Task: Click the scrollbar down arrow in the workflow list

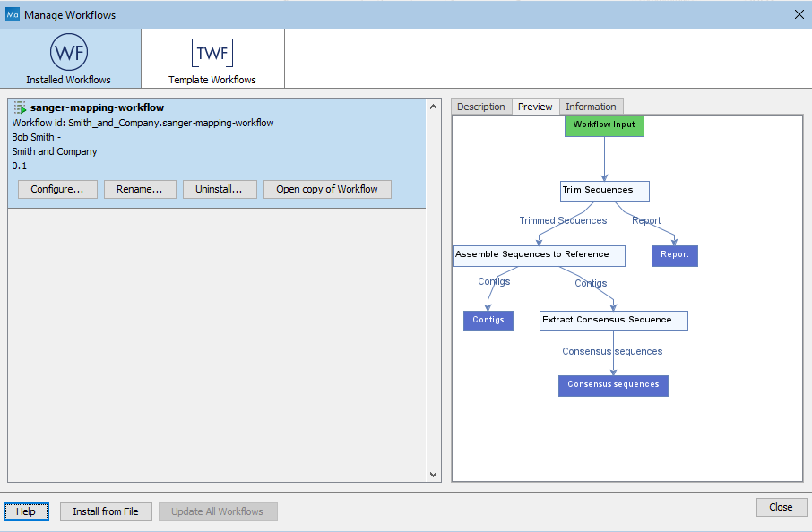Action: point(434,475)
